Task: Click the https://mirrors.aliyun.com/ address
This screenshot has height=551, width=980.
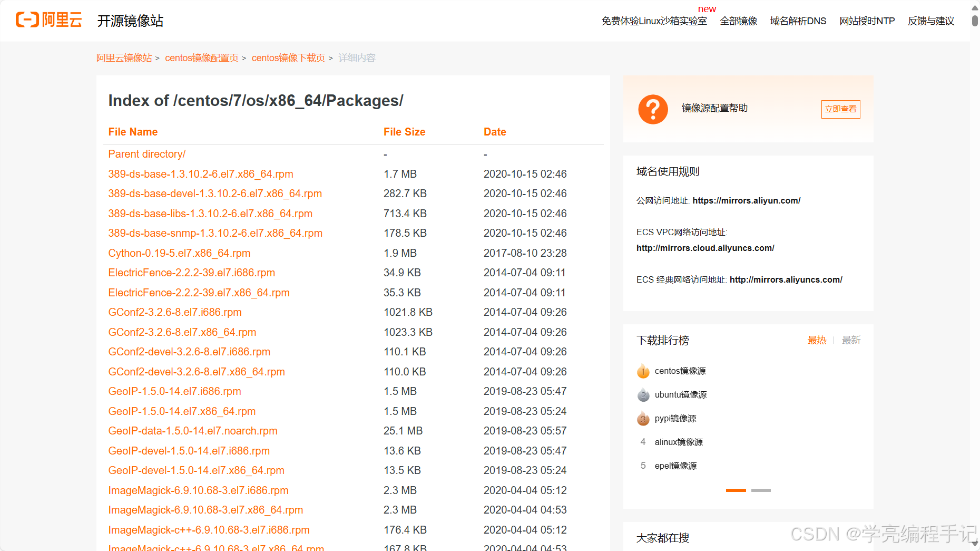Action: click(746, 200)
